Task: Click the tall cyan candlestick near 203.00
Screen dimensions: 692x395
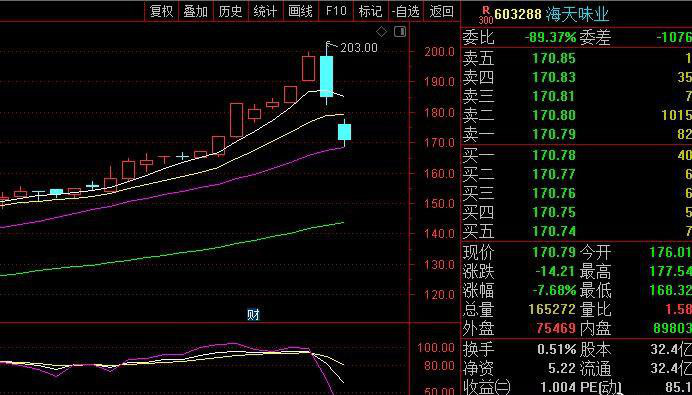Action: 327,76
